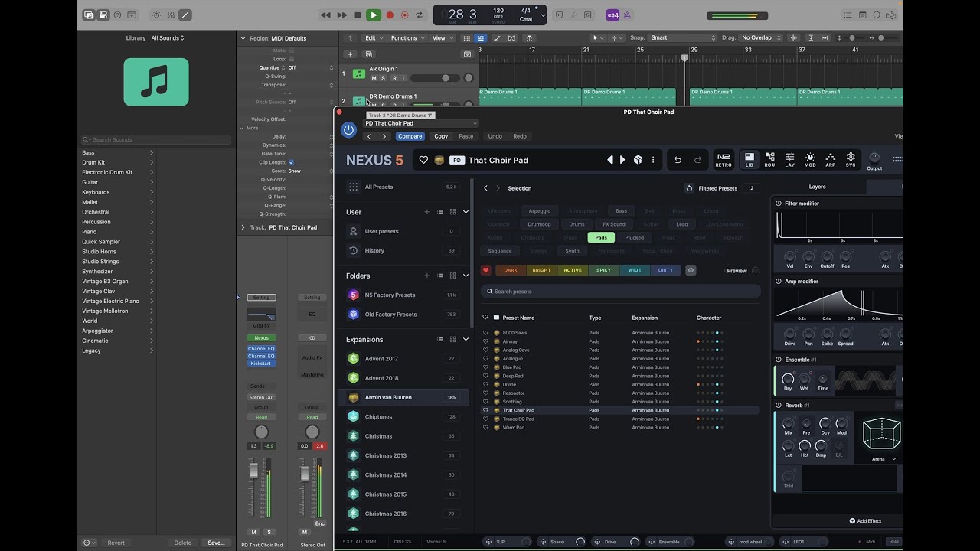Open the Nexus ARP arpeggiator view
The width and height of the screenshot is (980, 551).
pos(830,159)
